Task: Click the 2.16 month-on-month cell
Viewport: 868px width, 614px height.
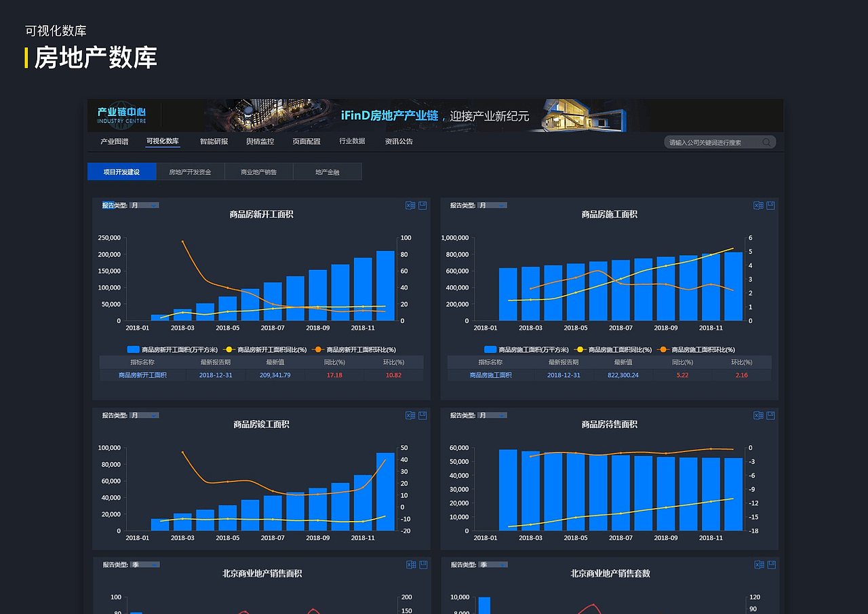Action: pyautogui.click(x=742, y=375)
